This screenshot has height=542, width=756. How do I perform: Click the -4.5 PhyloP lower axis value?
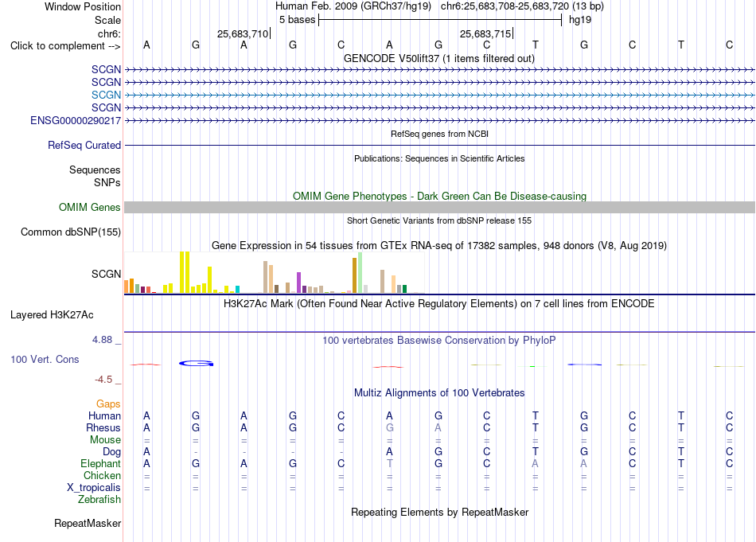[103, 380]
